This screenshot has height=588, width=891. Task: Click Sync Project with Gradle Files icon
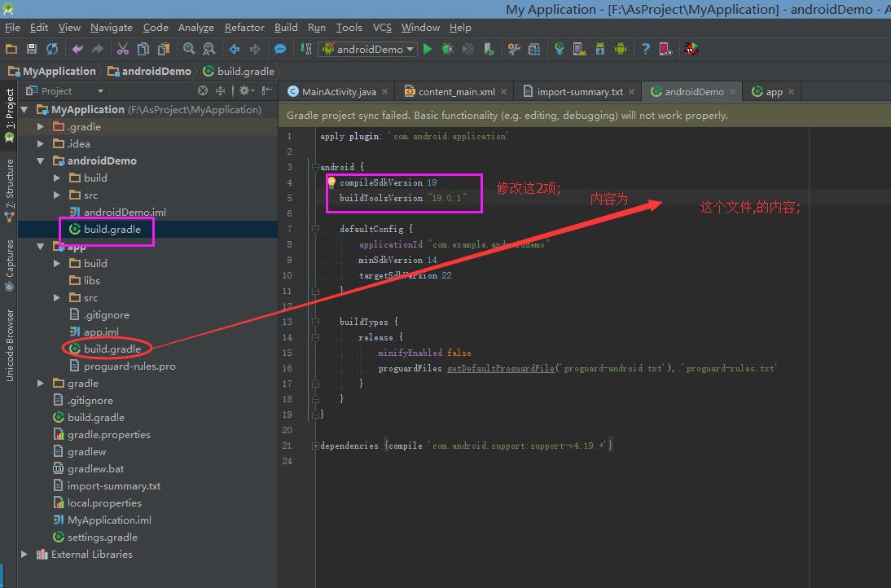pos(560,50)
